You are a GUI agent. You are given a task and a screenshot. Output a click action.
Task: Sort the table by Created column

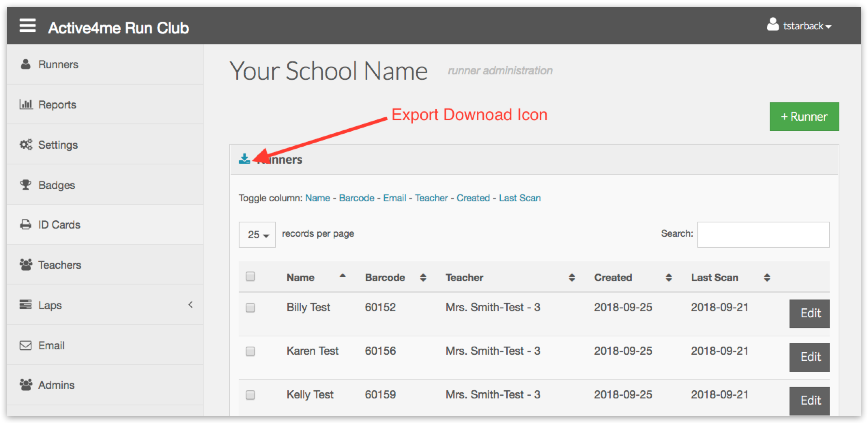(613, 278)
